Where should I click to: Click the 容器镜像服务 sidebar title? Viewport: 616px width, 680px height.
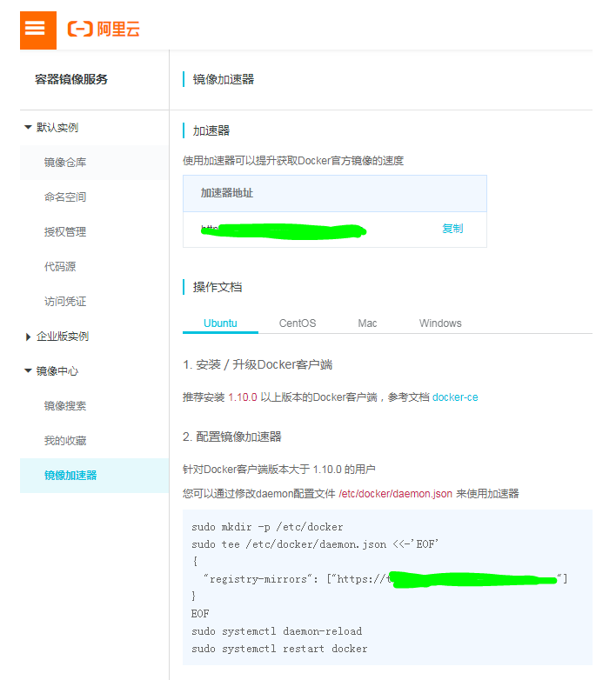(71, 79)
